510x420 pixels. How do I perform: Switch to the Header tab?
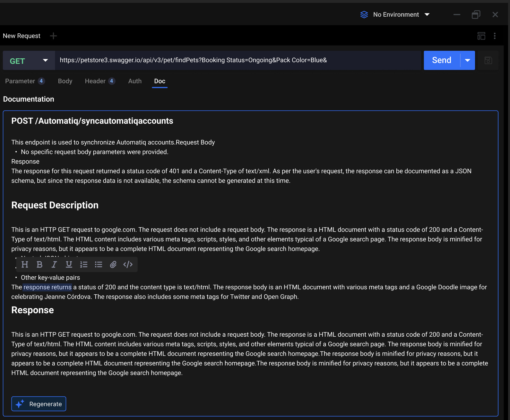click(x=100, y=81)
